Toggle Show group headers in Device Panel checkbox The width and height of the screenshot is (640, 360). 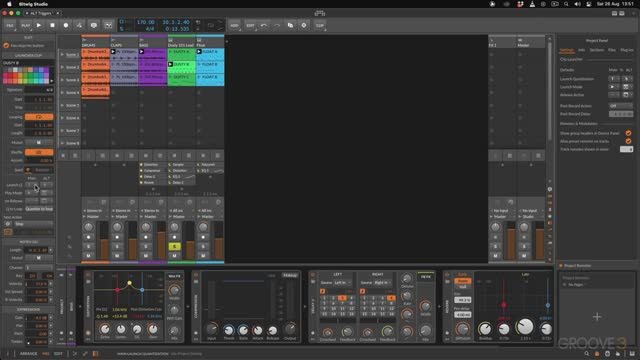tap(628, 133)
